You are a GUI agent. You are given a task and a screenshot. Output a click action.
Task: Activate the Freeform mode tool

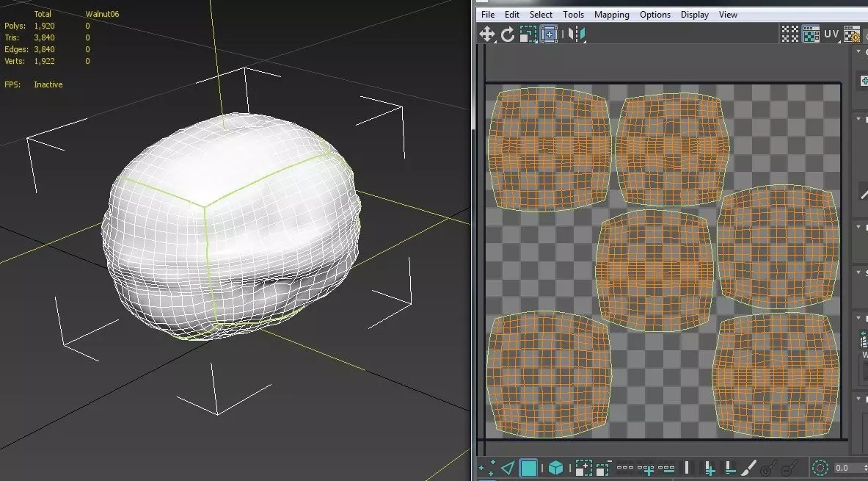click(549, 35)
